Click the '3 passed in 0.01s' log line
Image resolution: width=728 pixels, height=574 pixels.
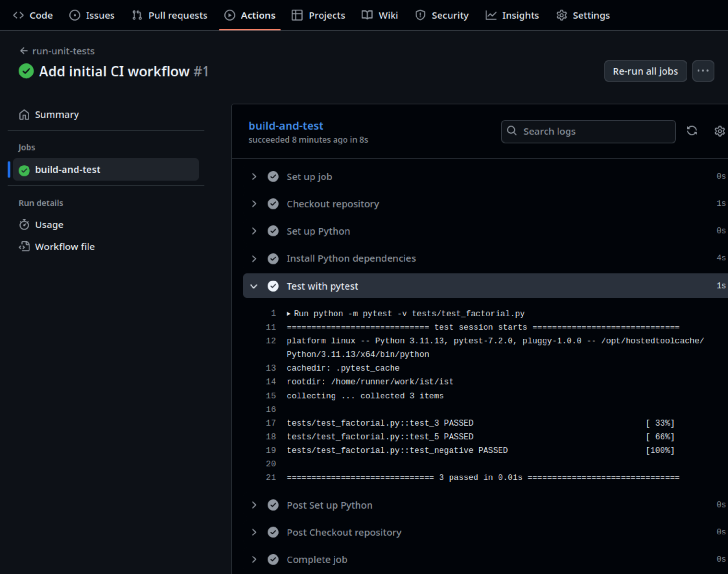click(483, 477)
